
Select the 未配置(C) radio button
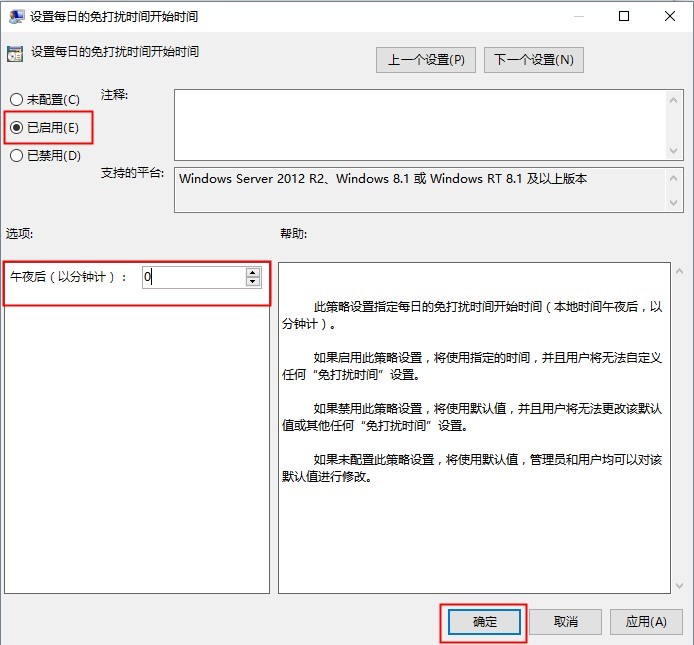tap(16, 100)
